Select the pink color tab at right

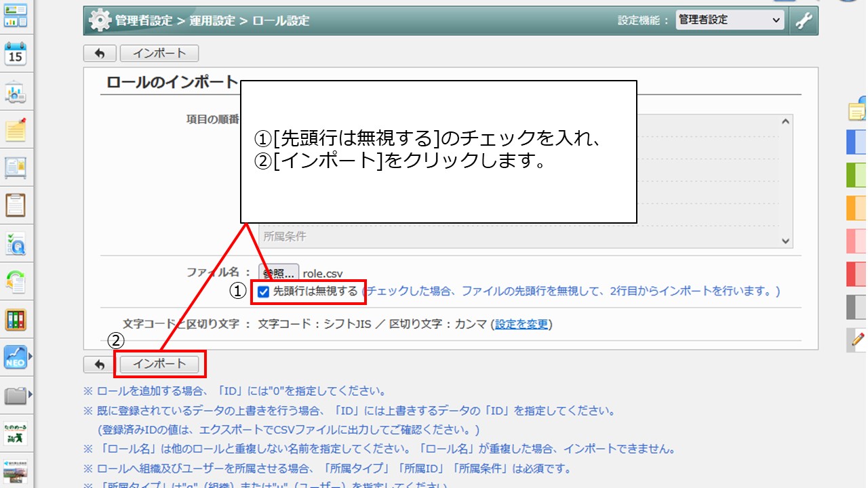[x=857, y=241]
